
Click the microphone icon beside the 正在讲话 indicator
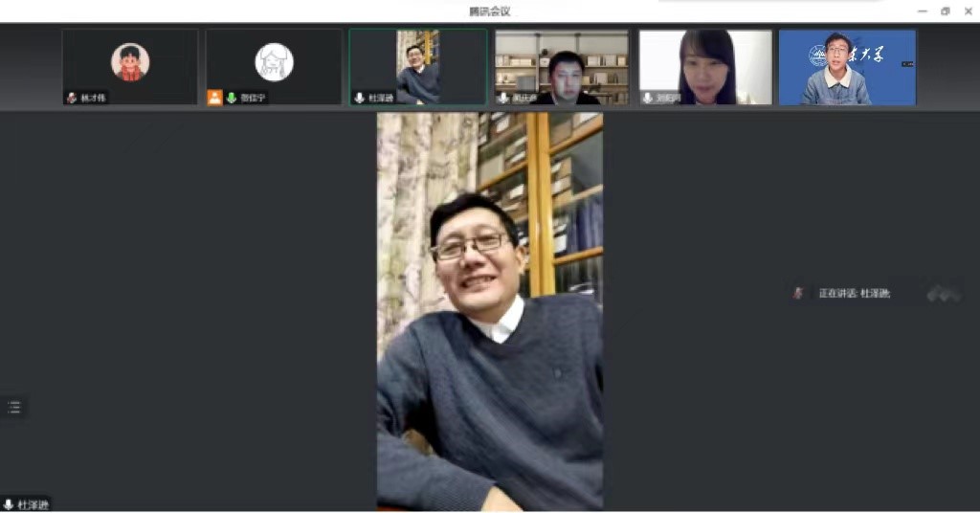[797, 294]
